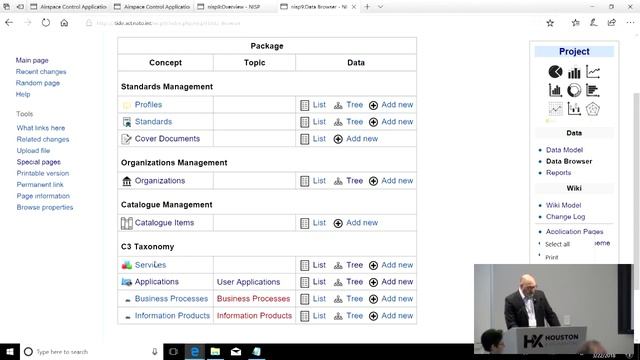The height and width of the screenshot is (360, 640).
Task: Click the List icon in Cover Documents row
Action: coord(304,139)
